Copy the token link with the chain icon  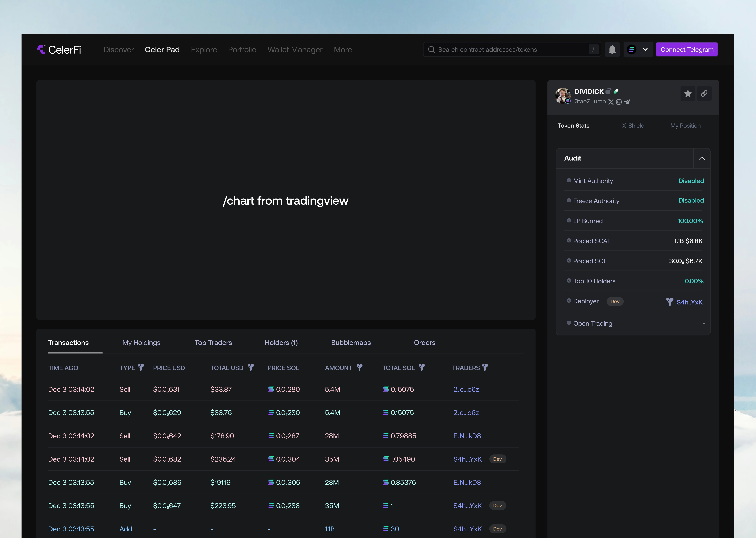pos(704,94)
